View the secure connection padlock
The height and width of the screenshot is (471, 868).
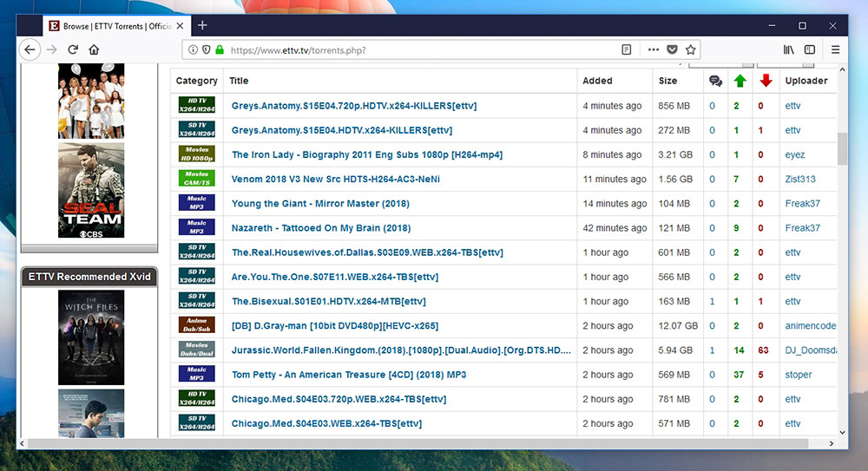[220, 49]
